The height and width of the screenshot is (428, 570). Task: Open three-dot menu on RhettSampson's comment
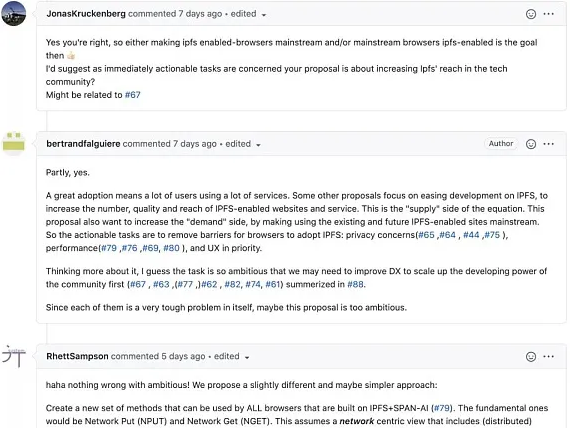(x=548, y=356)
